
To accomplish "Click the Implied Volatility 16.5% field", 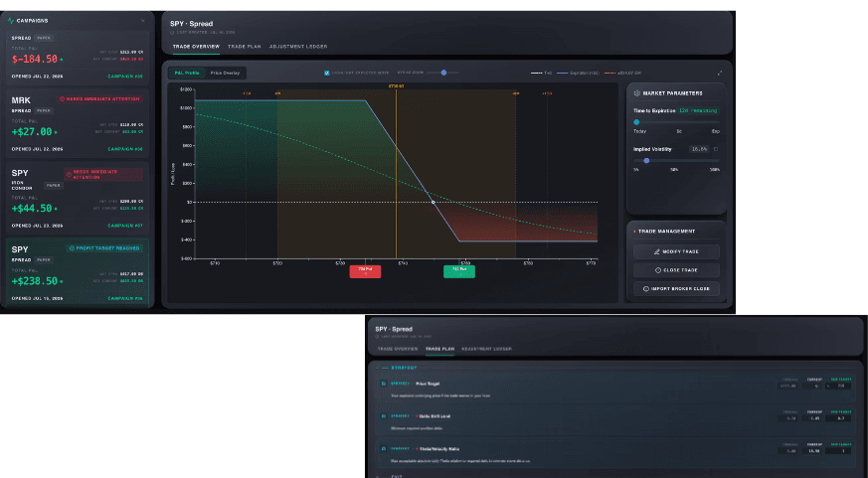I will pyautogui.click(x=699, y=149).
